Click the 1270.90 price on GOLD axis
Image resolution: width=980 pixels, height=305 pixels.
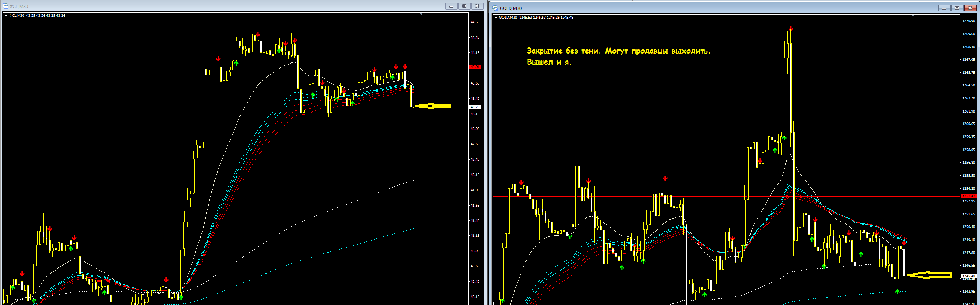969,21
